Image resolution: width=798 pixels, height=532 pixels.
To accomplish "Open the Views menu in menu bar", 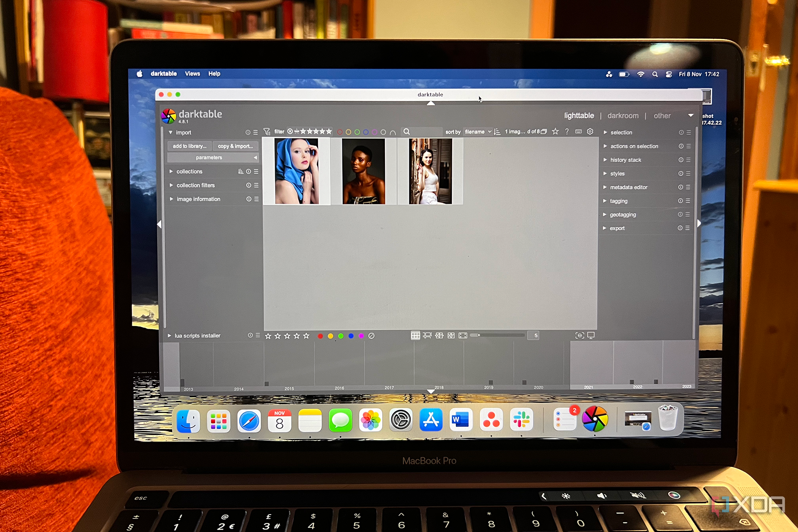I will coord(192,74).
